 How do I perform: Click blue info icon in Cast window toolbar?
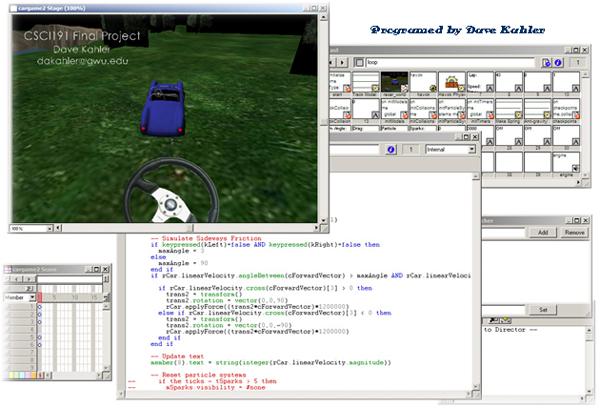click(x=558, y=62)
